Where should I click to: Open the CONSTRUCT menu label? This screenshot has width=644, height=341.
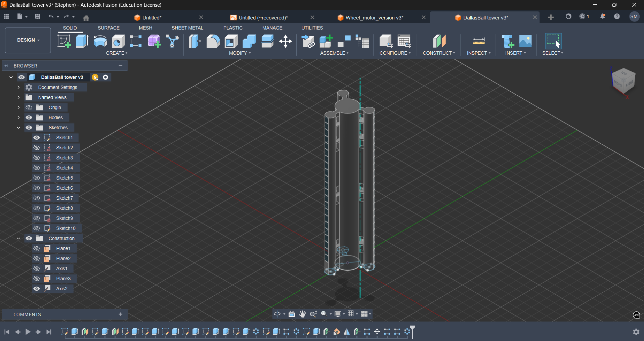[439, 53]
